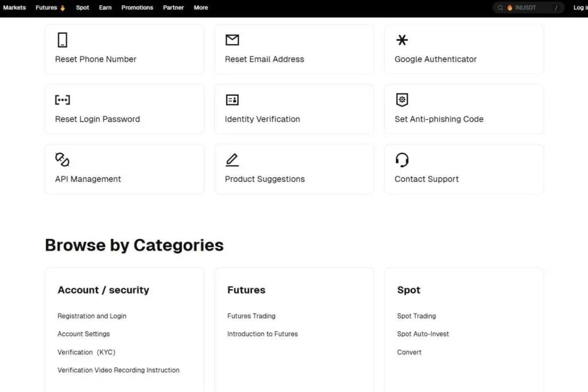Image resolution: width=588 pixels, height=392 pixels.
Task: Click the flame icon beside INUSDT
Action: (510, 7)
